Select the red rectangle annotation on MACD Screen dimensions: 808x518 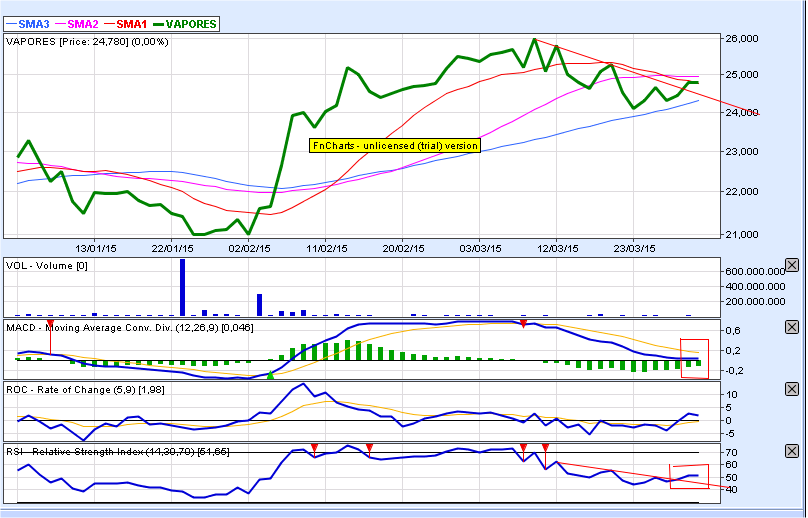(x=693, y=358)
